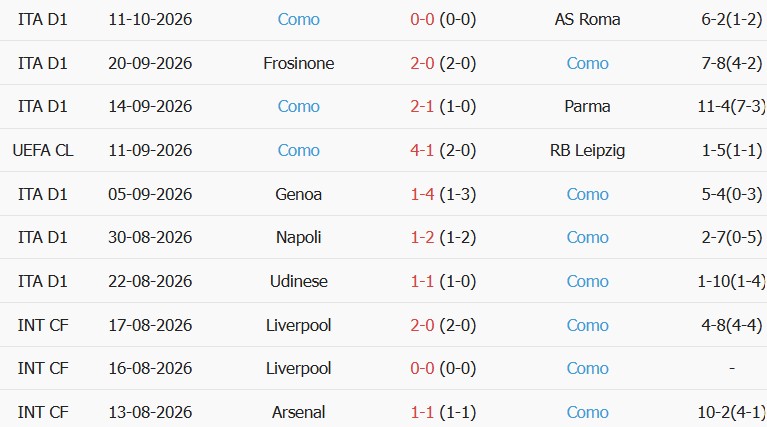
Task: Click Como opposite Napoli
Action: click(x=587, y=238)
